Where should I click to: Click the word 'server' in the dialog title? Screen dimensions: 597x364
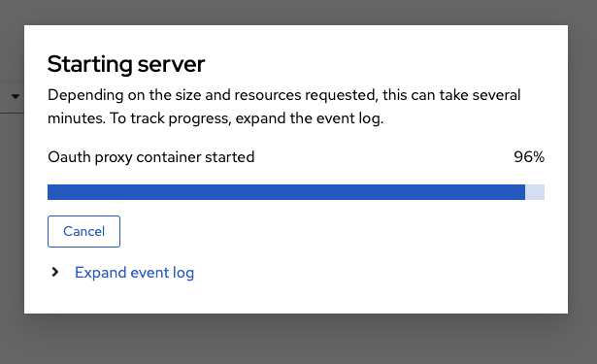tap(171, 64)
